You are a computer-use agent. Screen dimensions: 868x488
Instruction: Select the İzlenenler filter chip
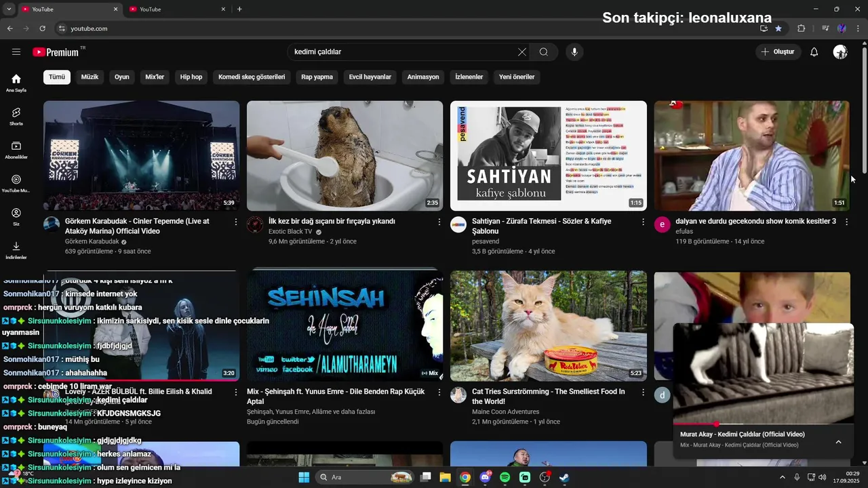469,77
